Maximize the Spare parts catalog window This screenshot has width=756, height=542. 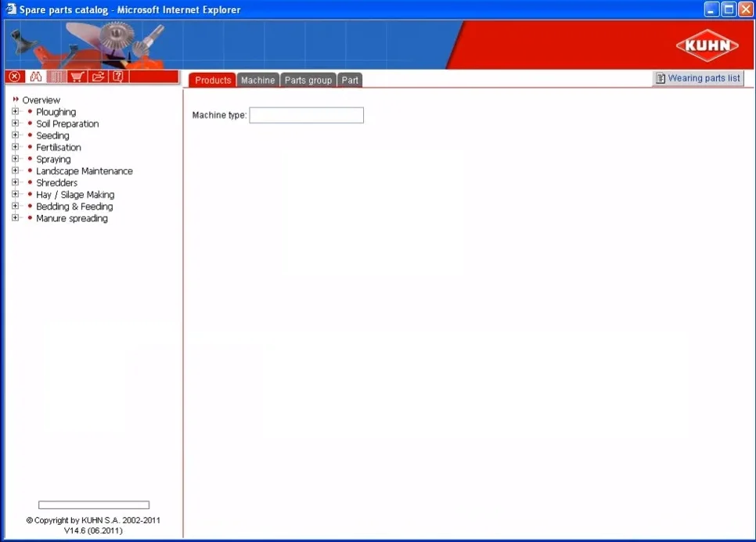coord(729,9)
